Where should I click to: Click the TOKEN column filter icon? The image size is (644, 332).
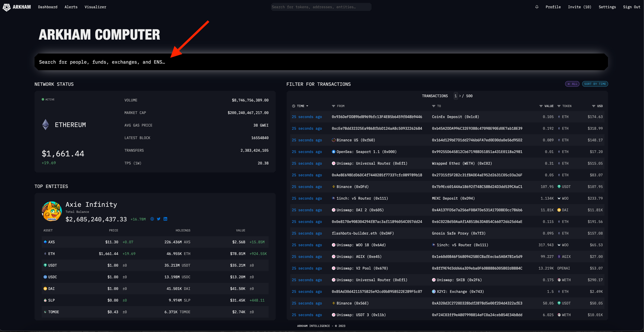(x=559, y=106)
